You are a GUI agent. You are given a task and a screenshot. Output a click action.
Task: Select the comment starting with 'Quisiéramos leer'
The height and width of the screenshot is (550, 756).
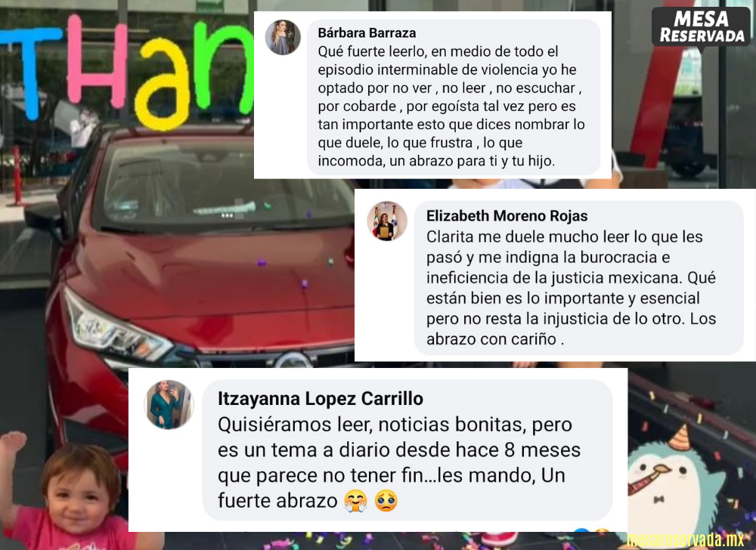[x=407, y=450]
